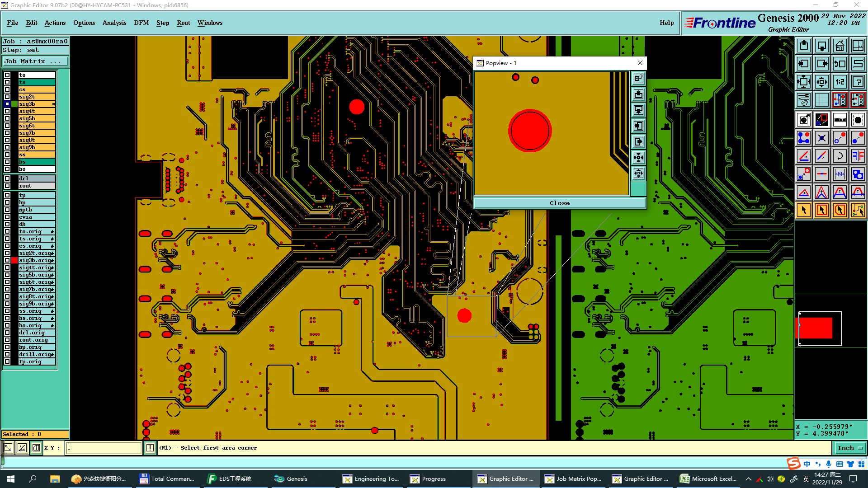Open the Windows dropdown menu
This screenshot has width=868, height=488.
[210, 23]
